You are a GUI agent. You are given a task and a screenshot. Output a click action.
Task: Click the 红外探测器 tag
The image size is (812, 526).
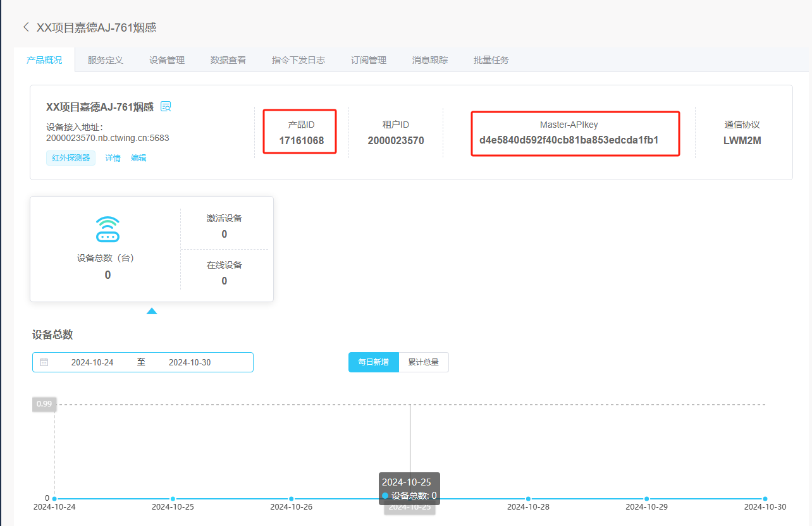click(x=71, y=158)
